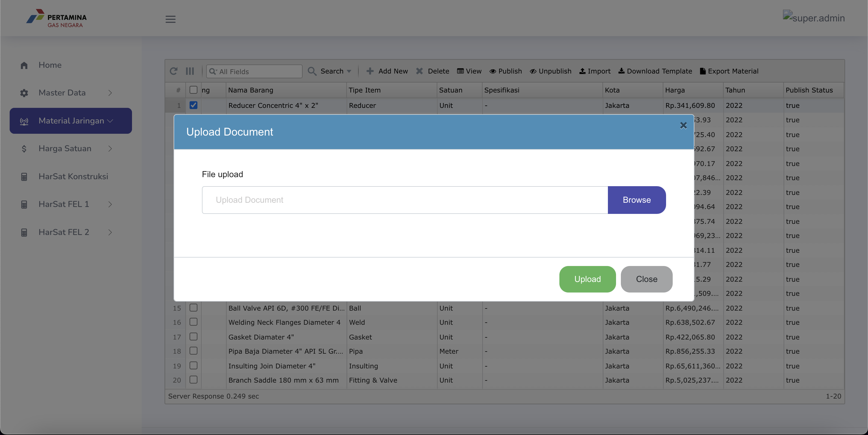Screen dimensions: 868x435
Task: Click the Home sidebar icon
Action: (x=24, y=65)
